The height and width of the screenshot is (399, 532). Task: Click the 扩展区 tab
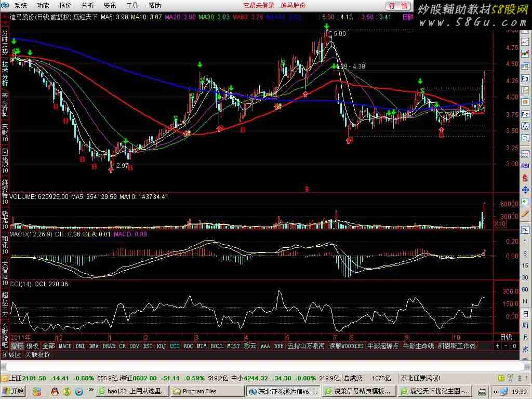[11, 354]
